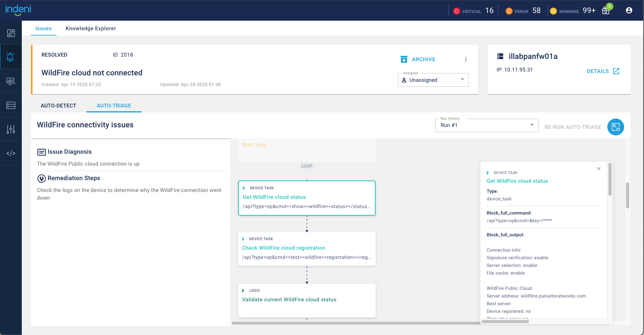
Task: Click the details panel horizontal scrollbar
Action: (x=505, y=322)
